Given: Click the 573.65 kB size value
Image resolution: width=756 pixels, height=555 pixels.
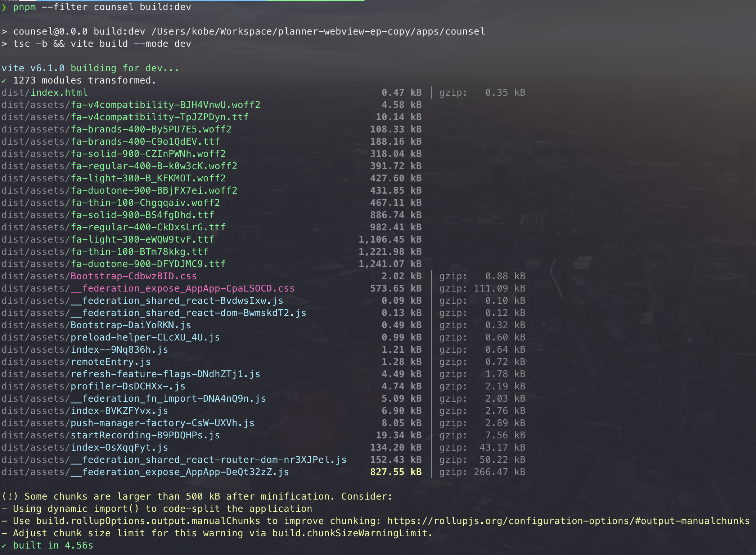Looking at the screenshot, I should click(x=396, y=289).
